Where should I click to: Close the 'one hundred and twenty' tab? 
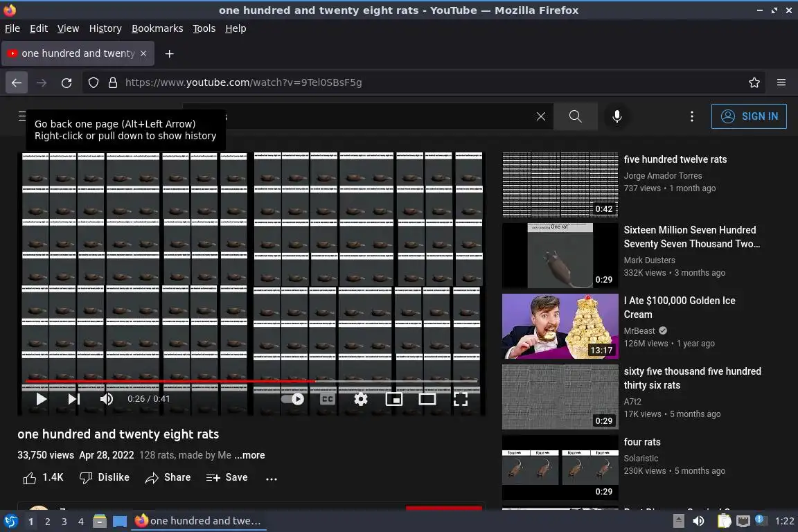[143, 53]
